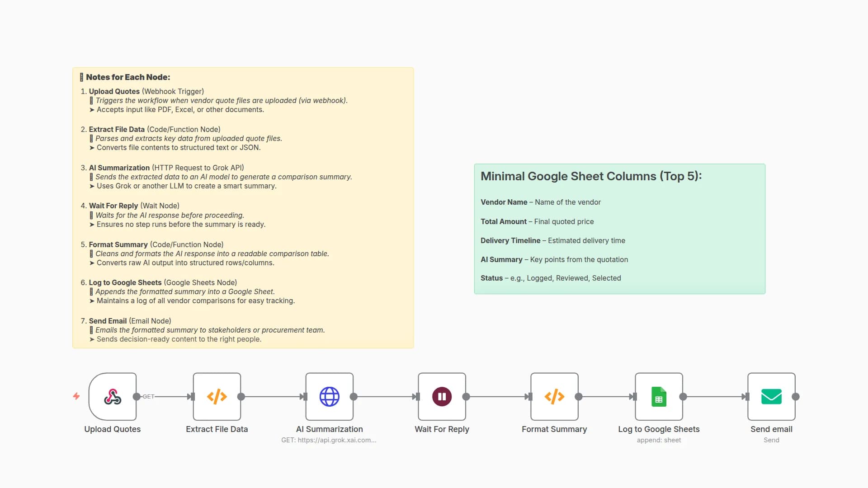Image resolution: width=868 pixels, height=488 pixels.
Task: Click the Upload Quotes node title
Action: [x=112, y=429]
